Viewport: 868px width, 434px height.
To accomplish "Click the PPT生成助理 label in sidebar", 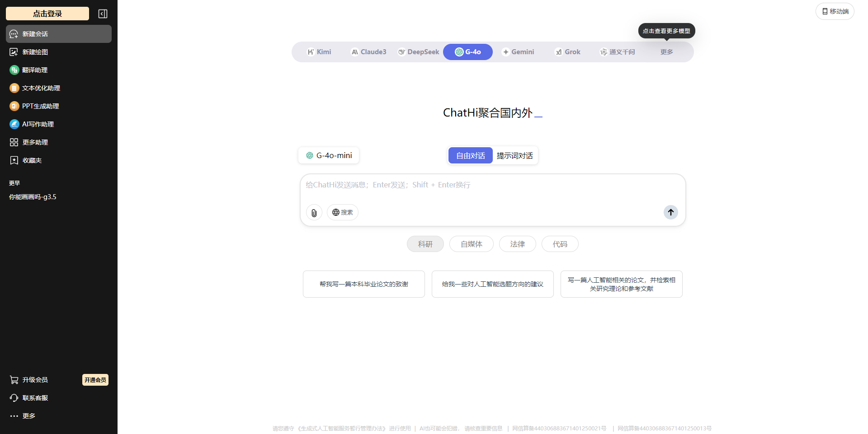I will [41, 106].
